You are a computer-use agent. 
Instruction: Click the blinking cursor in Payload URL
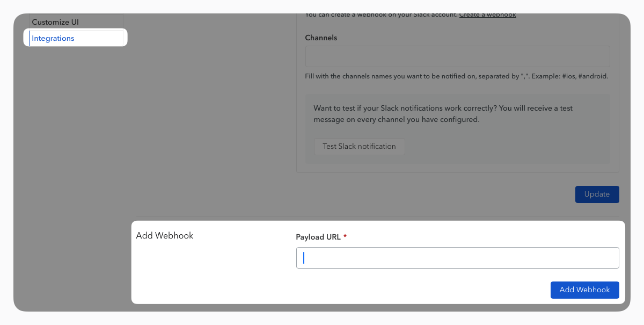point(304,258)
